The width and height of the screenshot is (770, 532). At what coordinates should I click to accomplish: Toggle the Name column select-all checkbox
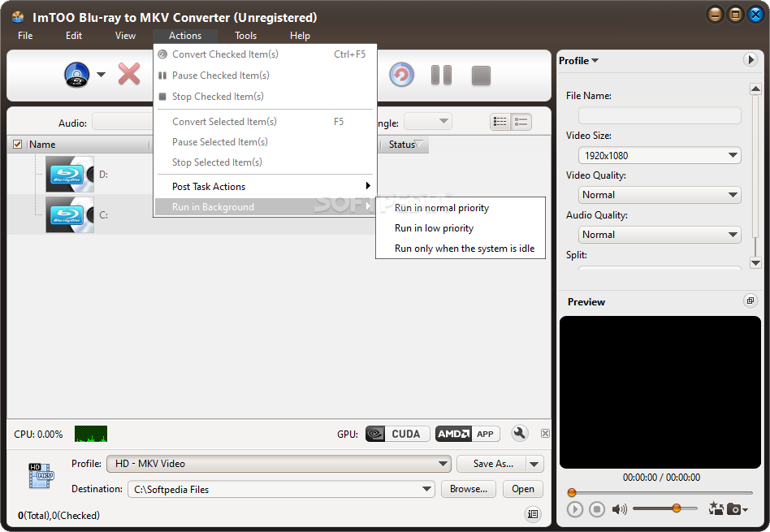click(18, 145)
